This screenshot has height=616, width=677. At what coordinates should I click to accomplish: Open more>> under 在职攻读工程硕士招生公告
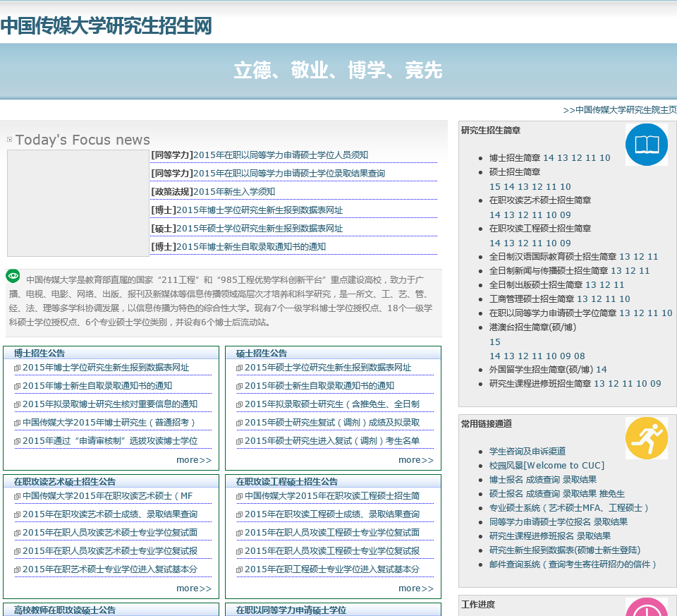pyautogui.click(x=415, y=588)
